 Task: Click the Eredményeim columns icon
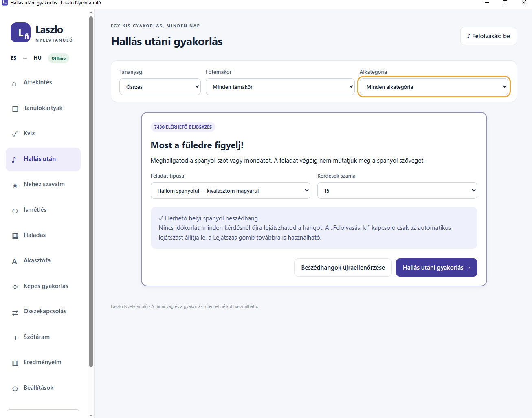[15, 363]
